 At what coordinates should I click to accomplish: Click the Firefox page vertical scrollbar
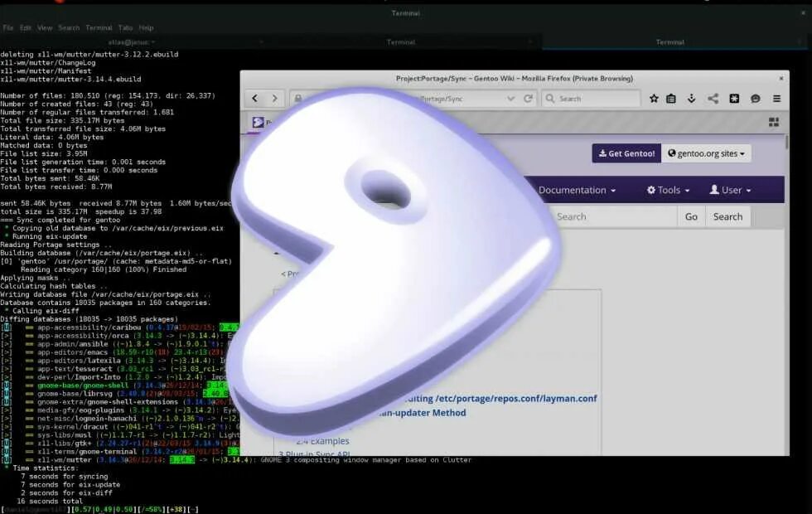tap(786, 142)
